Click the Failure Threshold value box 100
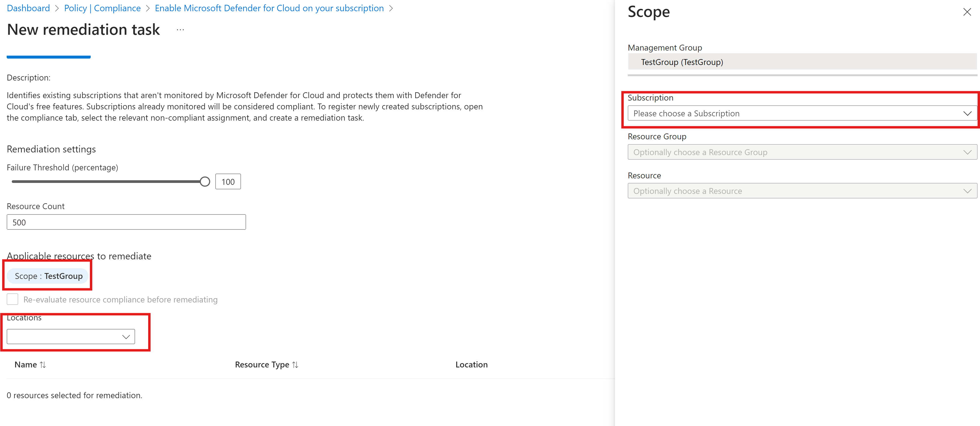This screenshot has width=980, height=426. click(x=228, y=182)
